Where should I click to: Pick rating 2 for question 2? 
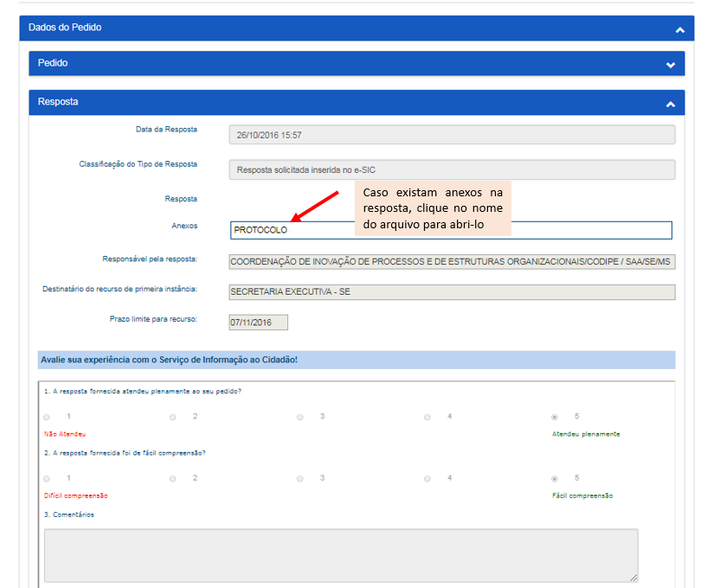pyautogui.click(x=173, y=479)
